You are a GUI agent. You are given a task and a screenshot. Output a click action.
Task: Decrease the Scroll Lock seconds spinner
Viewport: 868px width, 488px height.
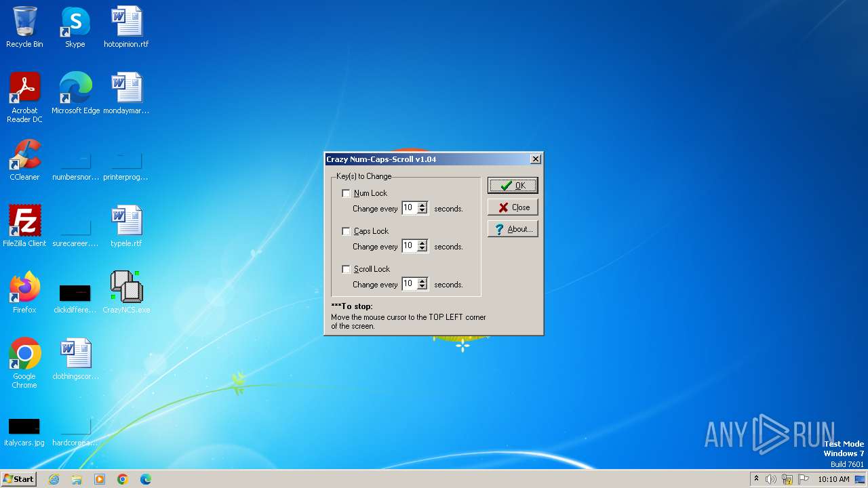pos(422,287)
